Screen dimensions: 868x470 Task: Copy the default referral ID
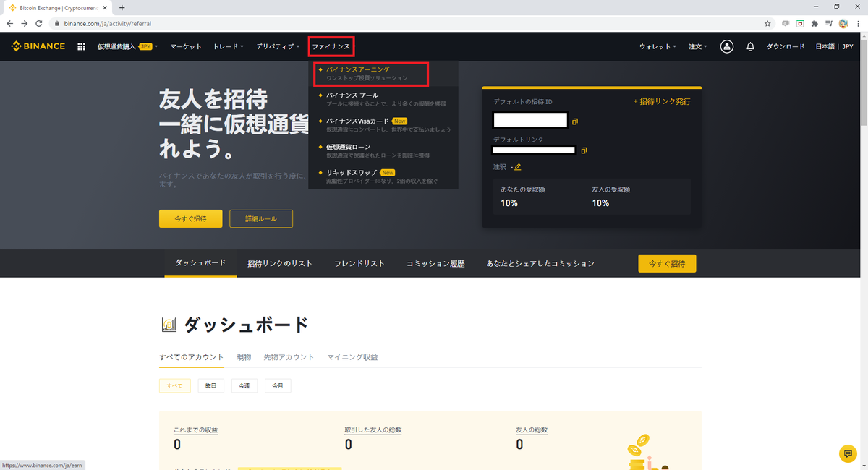575,121
